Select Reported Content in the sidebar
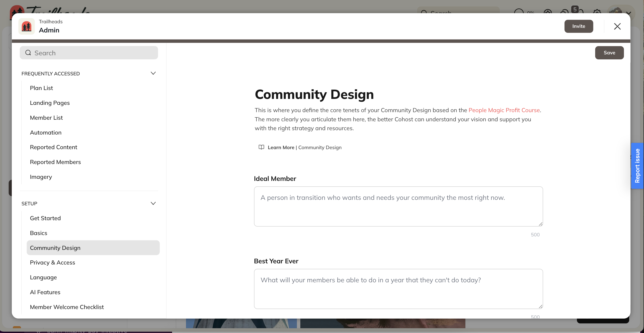644x333 pixels. 53,147
